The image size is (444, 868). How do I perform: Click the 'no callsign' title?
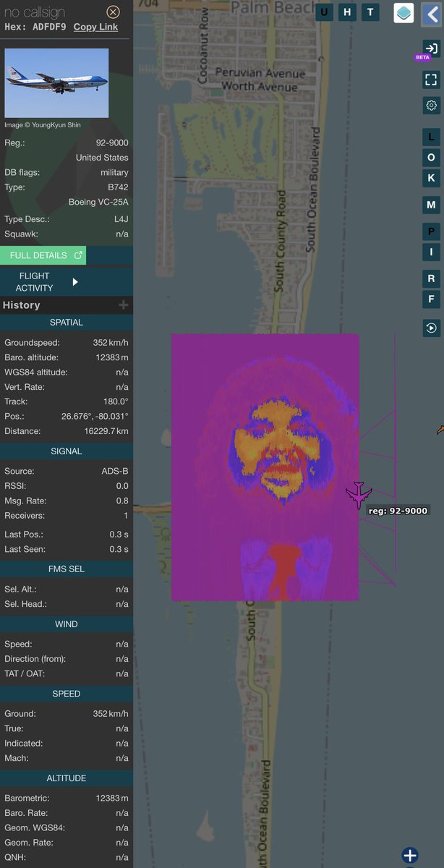(35, 12)
